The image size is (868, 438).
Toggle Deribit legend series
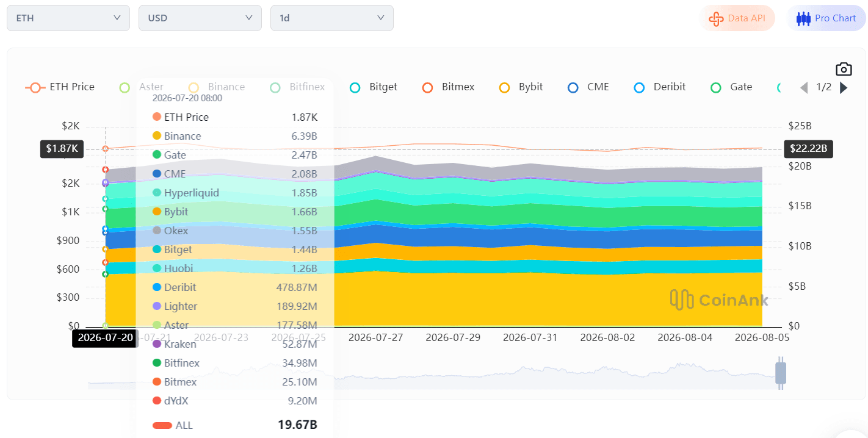pyautogui.click(x=660, y=87)
